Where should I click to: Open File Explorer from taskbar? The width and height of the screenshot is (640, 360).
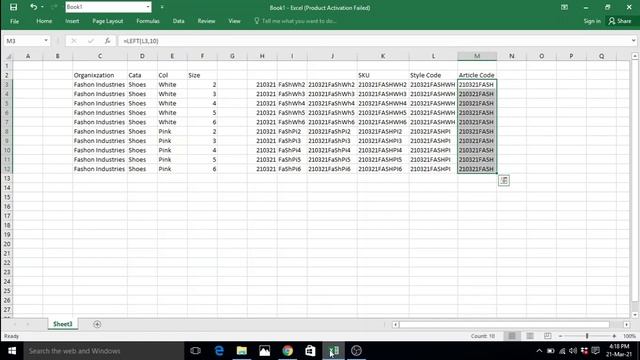pyautogui.click(x=242, y=351)
